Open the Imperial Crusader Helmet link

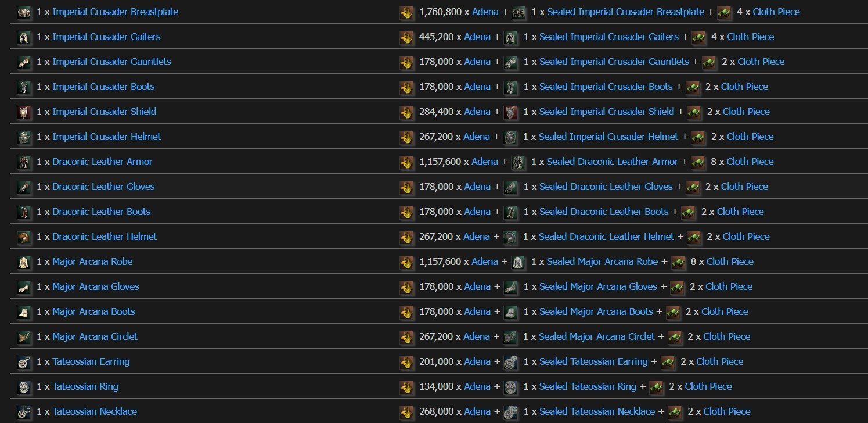pos(107,137)
